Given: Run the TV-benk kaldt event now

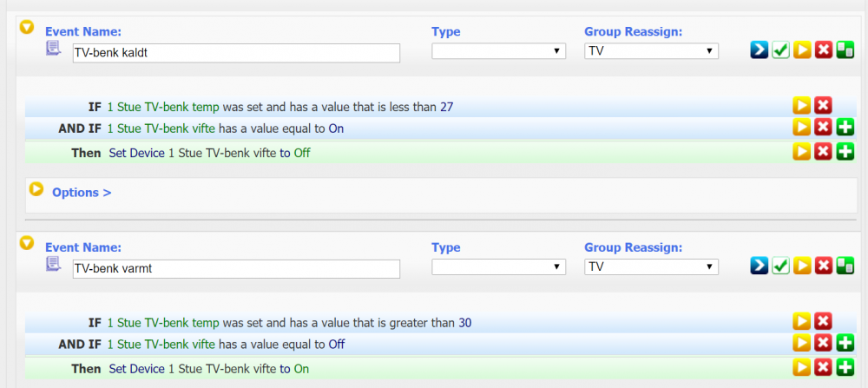Looking at the screenshot, I should (802, 51).
